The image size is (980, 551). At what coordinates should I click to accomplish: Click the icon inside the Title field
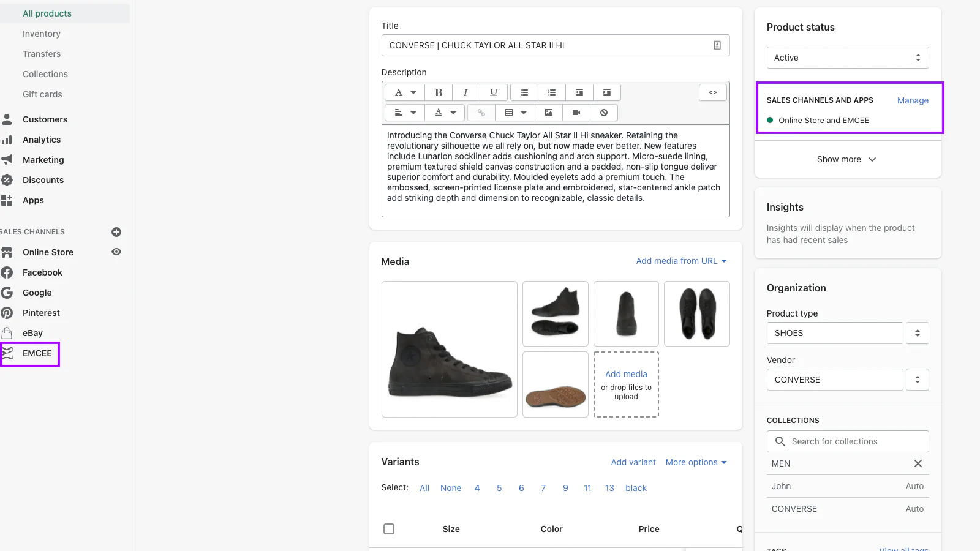(717, 45)
